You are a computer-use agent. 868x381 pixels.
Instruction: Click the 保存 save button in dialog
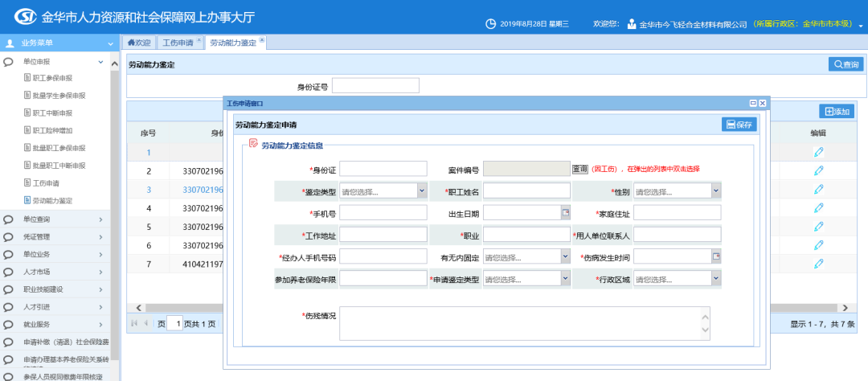coord(739,125)
